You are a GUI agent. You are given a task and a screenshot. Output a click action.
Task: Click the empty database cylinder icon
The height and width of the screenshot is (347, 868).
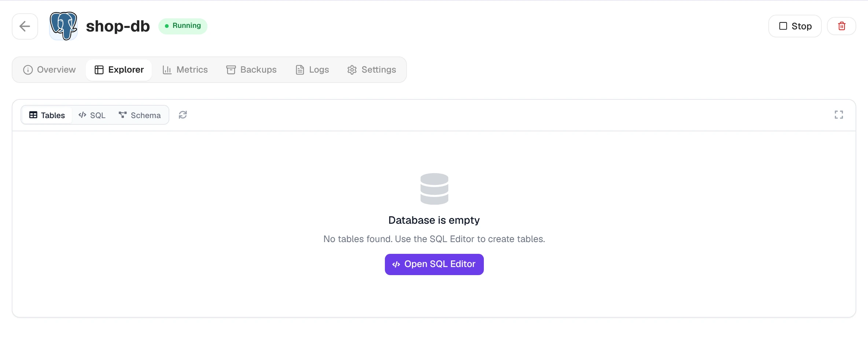click(x=434, y=189)
